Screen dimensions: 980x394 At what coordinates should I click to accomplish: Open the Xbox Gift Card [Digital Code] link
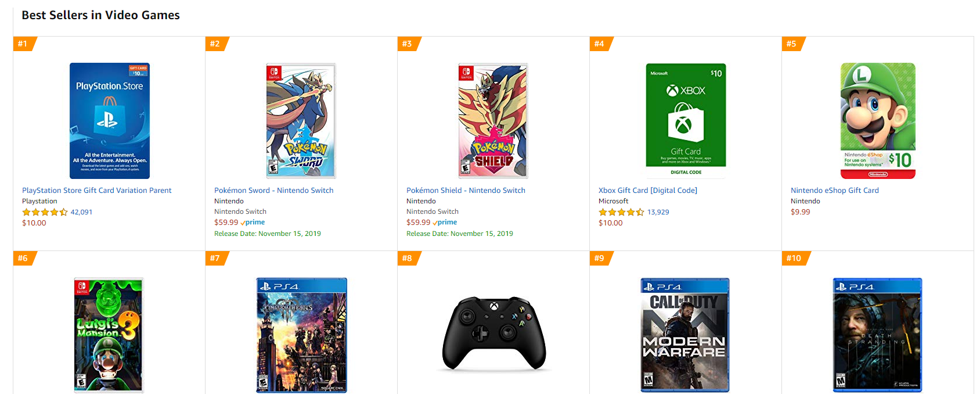[648, 190]
